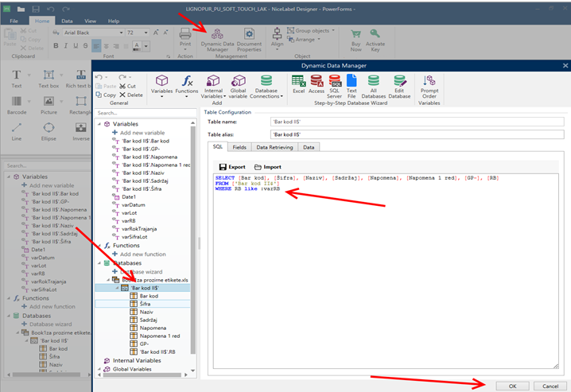Start the Text File database wizard
The image size is (571, 392).
pyautogui.click(x=352, y=87)
